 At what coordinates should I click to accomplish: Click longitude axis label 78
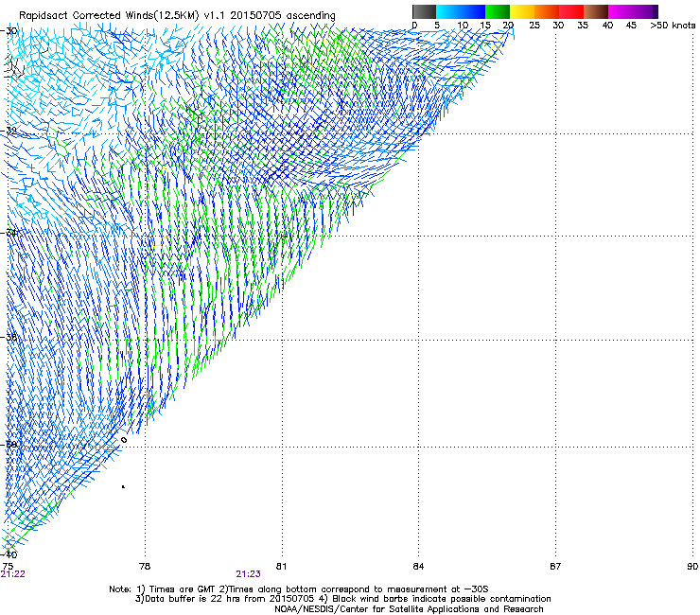145,566
